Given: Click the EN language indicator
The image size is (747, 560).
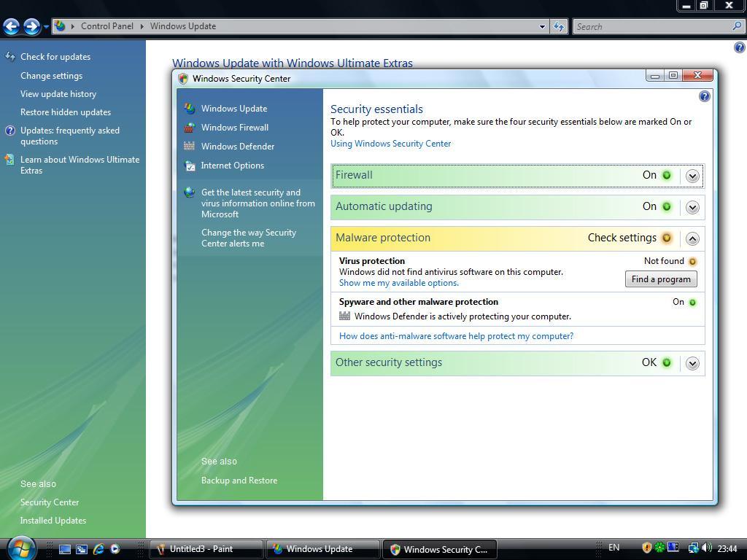Looking at the screenshot, I should tap(614, 548).
